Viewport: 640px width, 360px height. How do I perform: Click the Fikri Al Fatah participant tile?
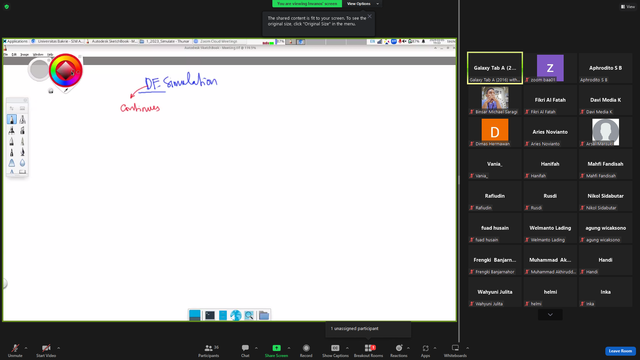(x=550, y=100)
